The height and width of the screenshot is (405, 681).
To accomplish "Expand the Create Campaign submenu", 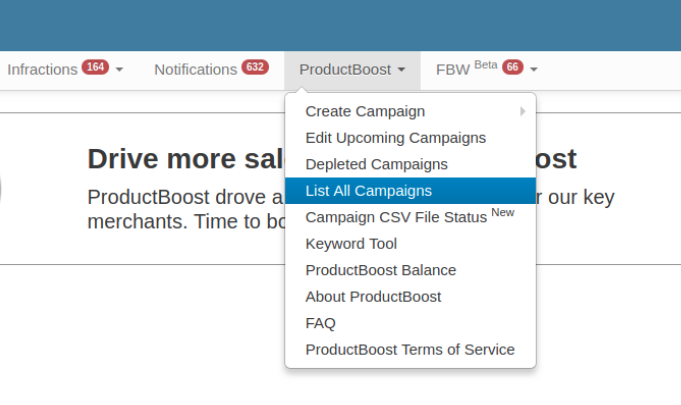I will click(x=365, y=111).
